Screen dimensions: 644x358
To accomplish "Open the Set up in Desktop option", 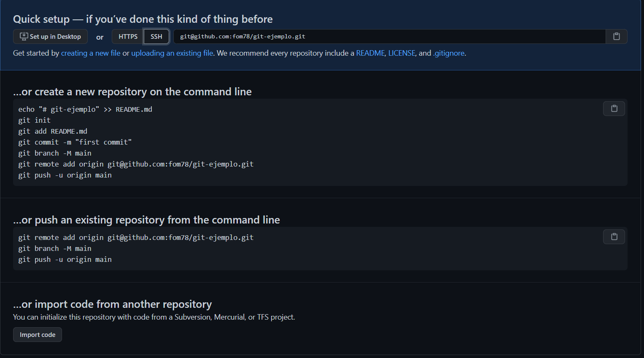I will tap(51, 37).
